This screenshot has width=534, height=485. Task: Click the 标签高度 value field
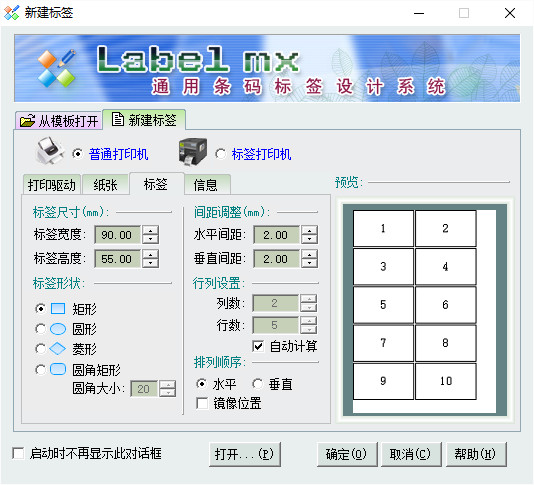pyautogui.click(x=117, y=259)
